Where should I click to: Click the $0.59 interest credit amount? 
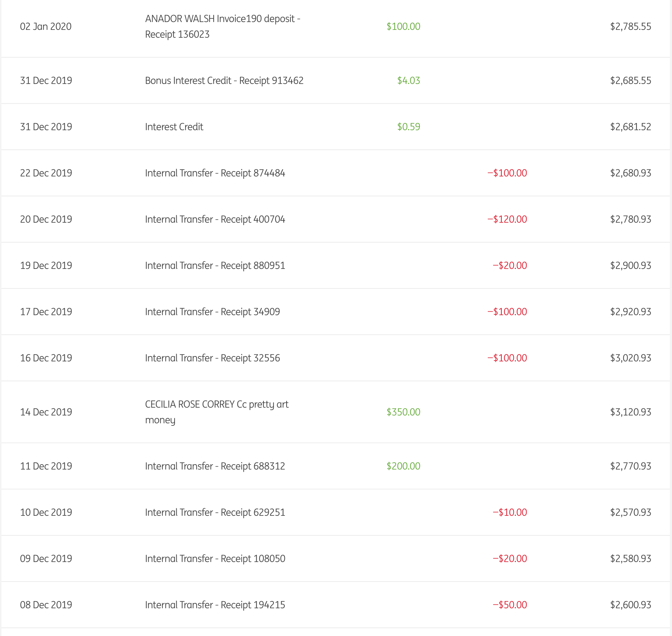tap(409, 127)
